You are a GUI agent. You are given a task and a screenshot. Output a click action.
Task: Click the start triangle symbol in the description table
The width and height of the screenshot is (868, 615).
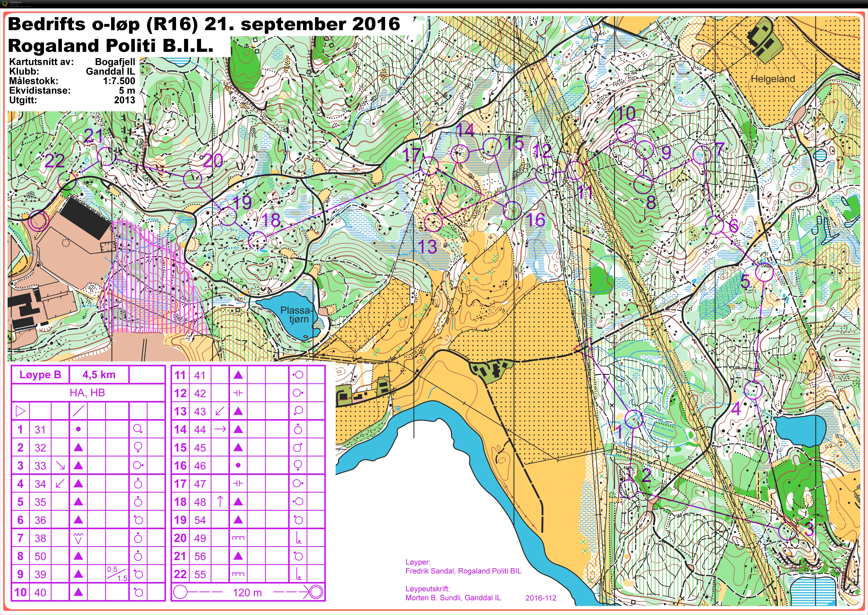[x=20, y=411]
